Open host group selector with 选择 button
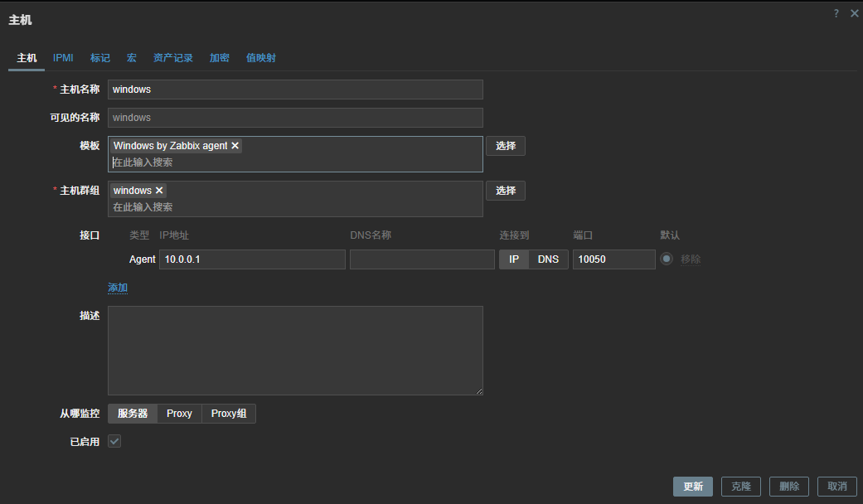This screenshot has width=863, height=504. (506, 191)
